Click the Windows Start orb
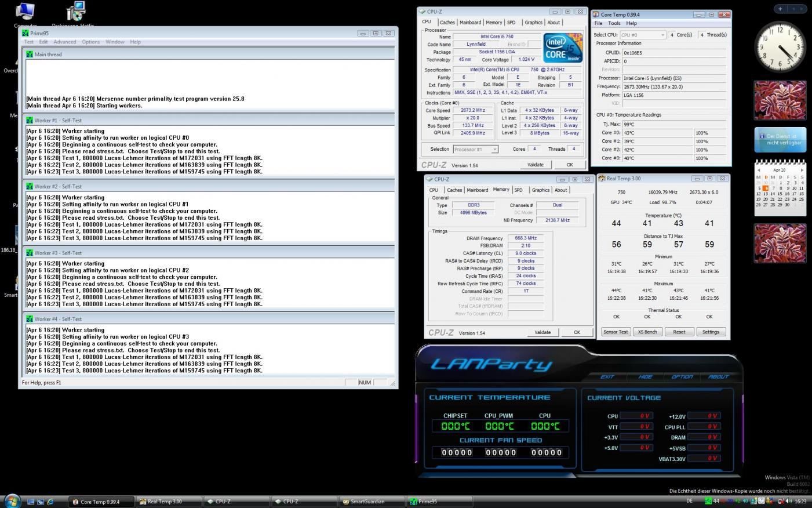This screenshot has width=812, height=508. tap(12, 501)
